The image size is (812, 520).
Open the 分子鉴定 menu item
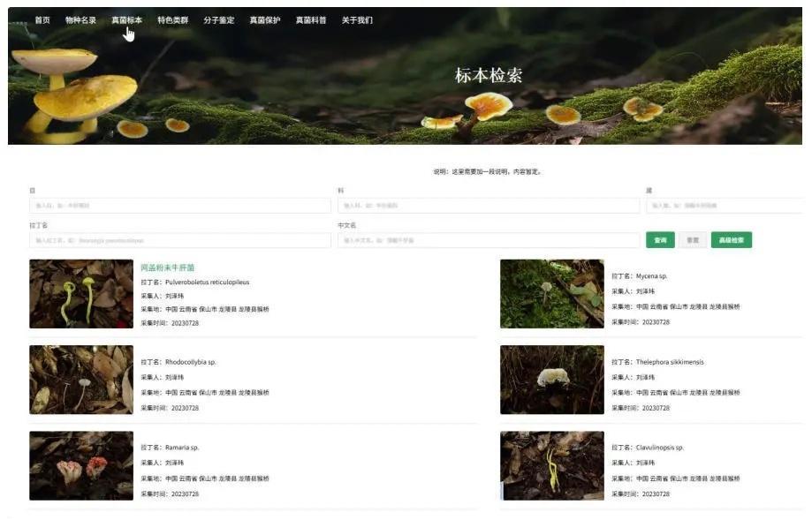(219, 20)
